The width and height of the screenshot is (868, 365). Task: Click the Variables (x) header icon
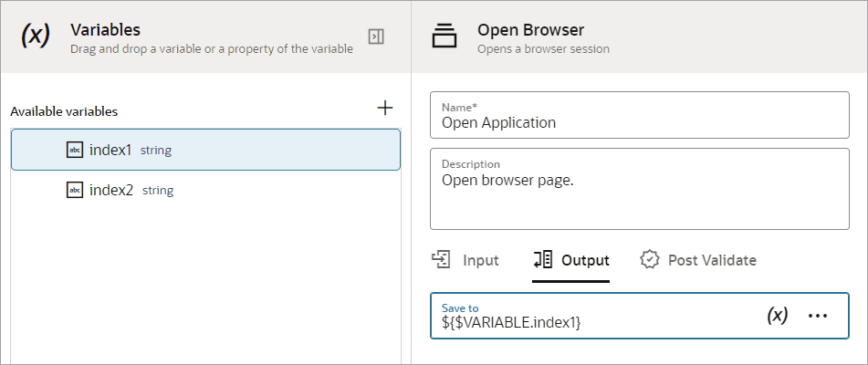click(36, 35)
